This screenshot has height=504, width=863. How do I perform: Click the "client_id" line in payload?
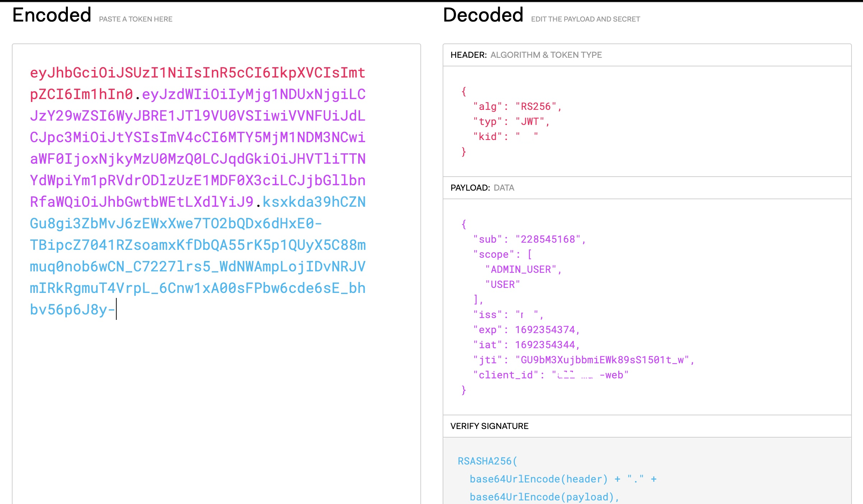click(x=551, y=375)
